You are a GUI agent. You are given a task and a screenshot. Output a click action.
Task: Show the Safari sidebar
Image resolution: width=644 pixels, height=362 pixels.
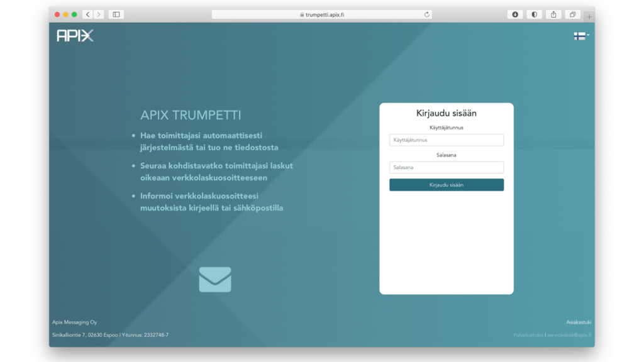(x=116, y=14)
